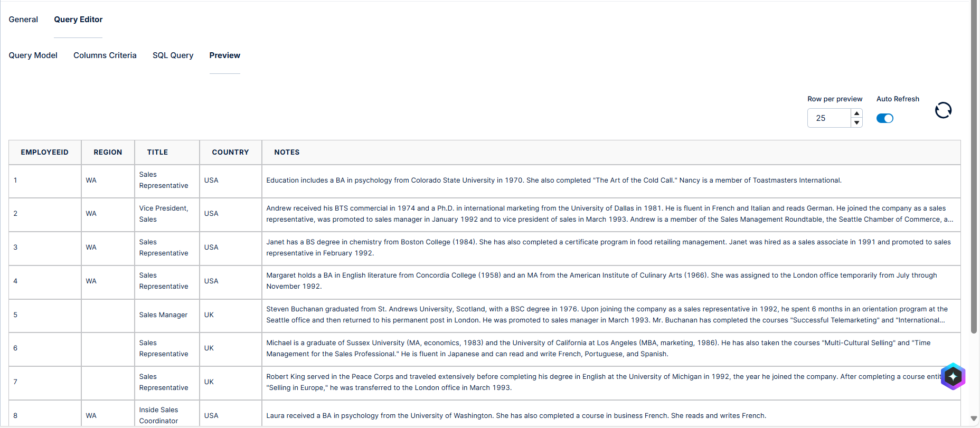Turn off the Auto Refresh switch

pyautogui.click(x=885, y=118)
